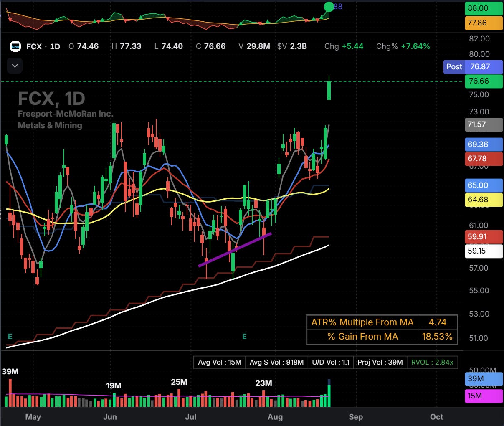
Task: Click the RVOL 2.84x stat cell
Action: click(x=432, y=362)
